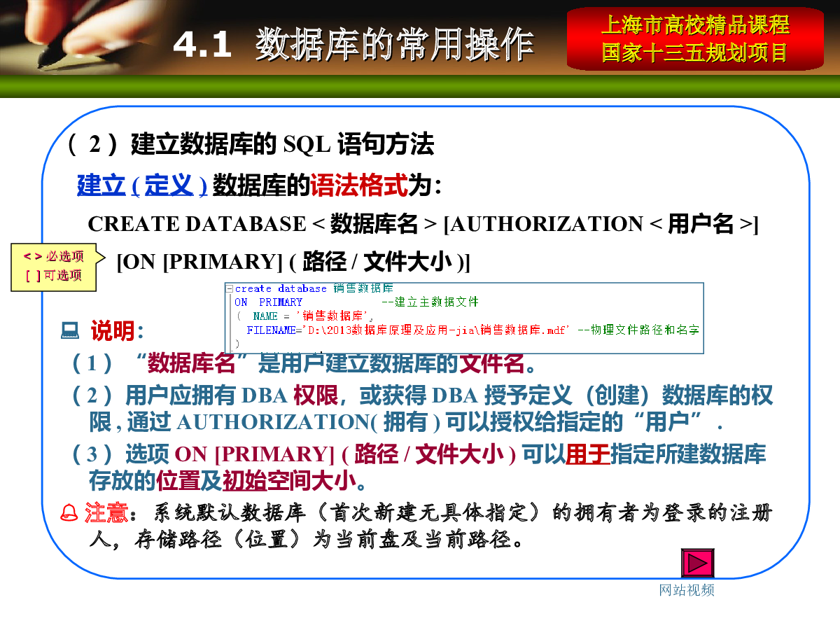Follow the underlined 初始 hyperlink
840x630 pixels.
point(245,481)
